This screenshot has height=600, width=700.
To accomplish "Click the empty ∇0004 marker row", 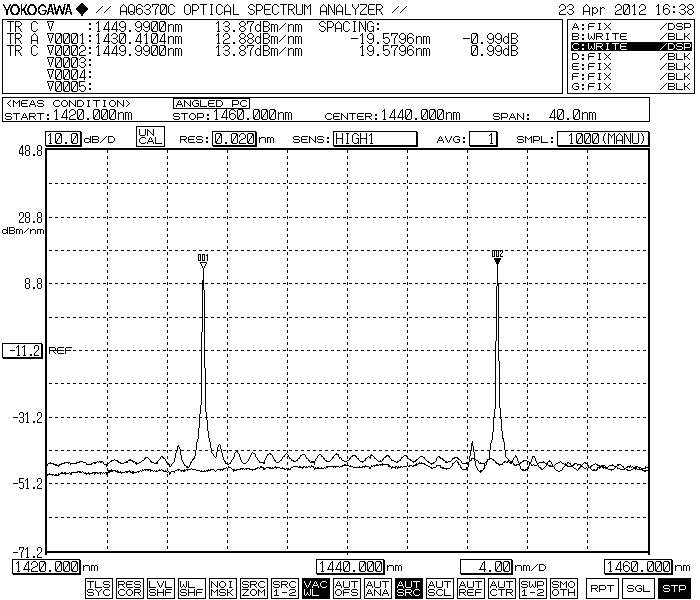I will coord(69,75).
